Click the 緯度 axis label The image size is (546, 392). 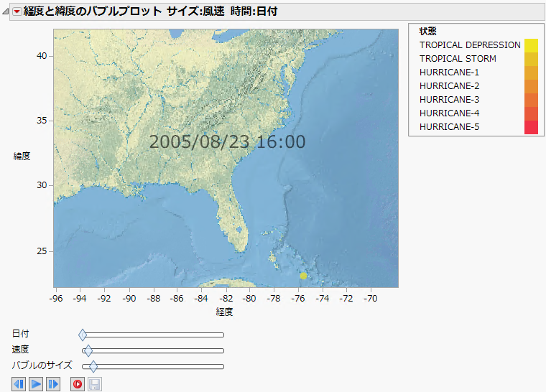tap(22, 157)
